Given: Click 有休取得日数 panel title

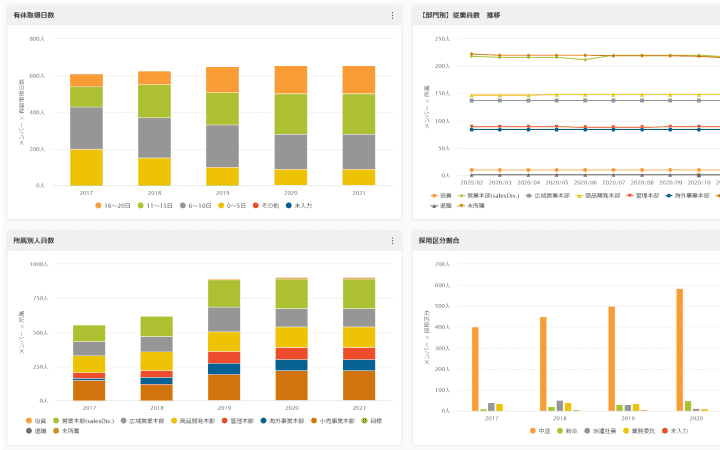Looking at the screenshot, I should (x=34, y=15).
